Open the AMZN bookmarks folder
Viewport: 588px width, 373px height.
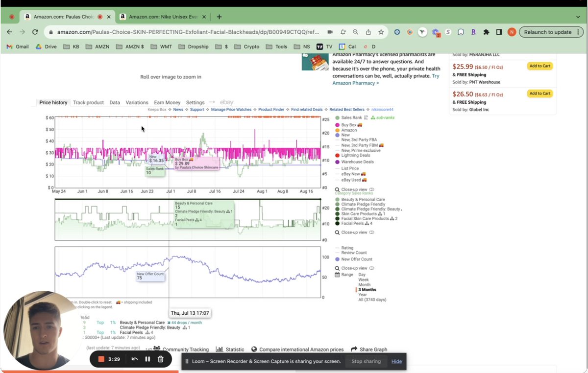[97, 47]
